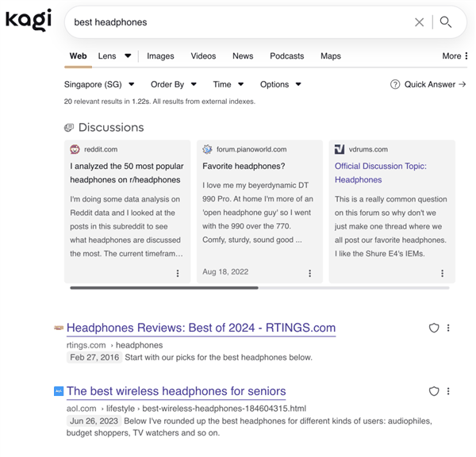Screen dimensions: 476x457
Task: Switch to the Images tab
Action: 160,56
